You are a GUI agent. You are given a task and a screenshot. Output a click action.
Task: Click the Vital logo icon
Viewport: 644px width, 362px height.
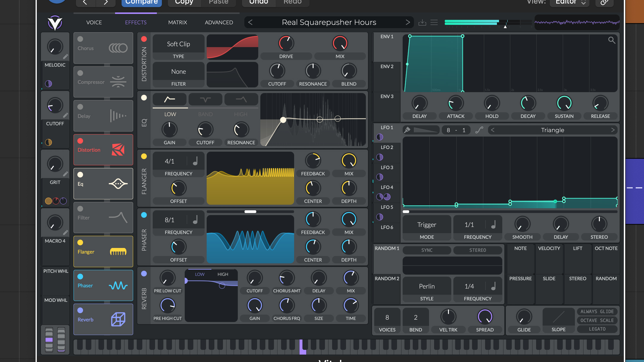[x=55, y=23]
